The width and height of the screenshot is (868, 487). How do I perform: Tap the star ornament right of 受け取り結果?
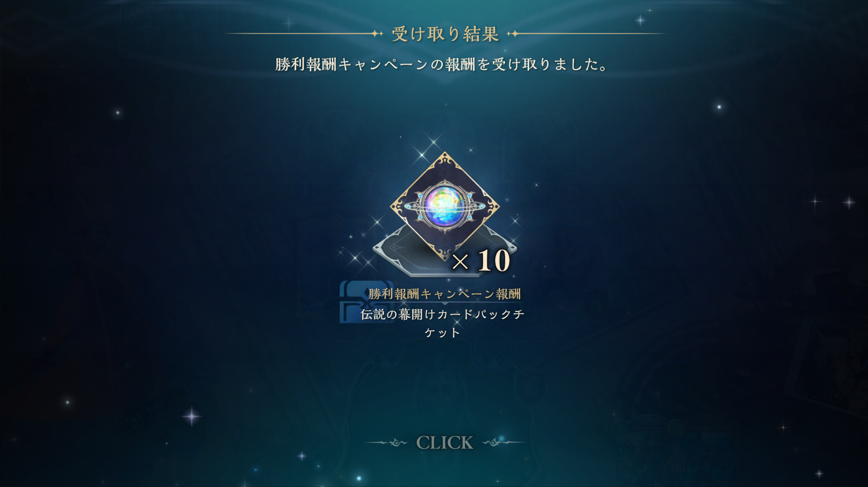click(513, 33)
